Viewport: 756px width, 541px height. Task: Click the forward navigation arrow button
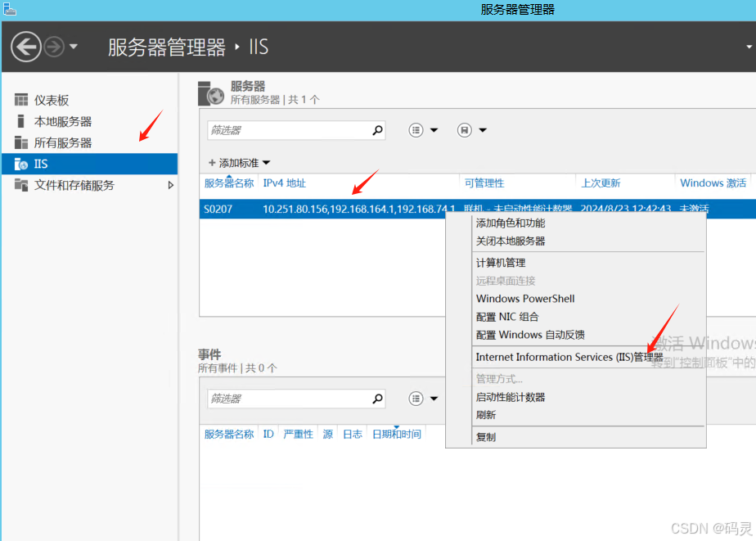pyautogui.click(x=54, y=47)
